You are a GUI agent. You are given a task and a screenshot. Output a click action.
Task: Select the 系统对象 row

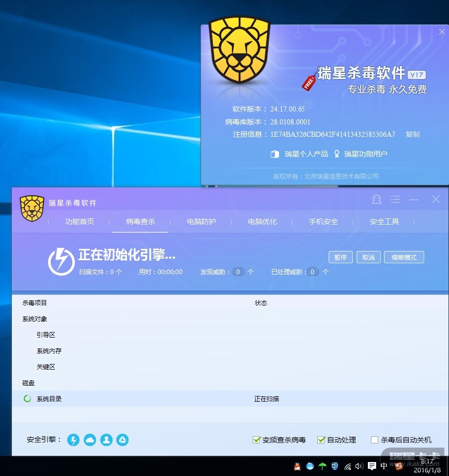tap(230, 319)
